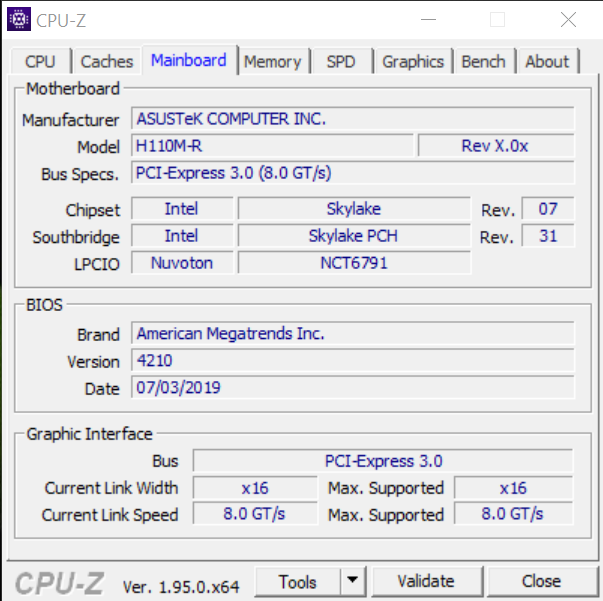Open the Graphics tab
Image resolution: width=603 pixels, height=601 pixels.
(x=413, y=62)
